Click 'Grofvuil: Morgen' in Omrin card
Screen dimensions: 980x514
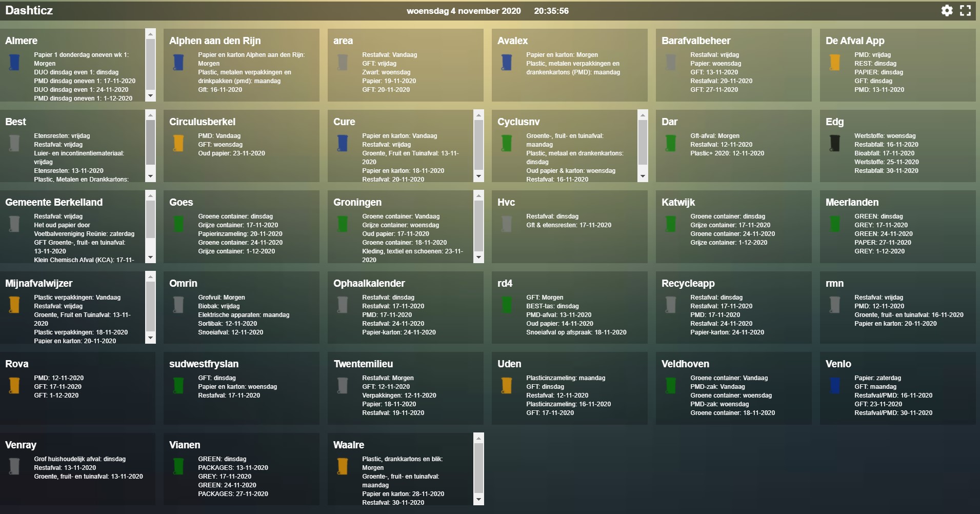pyautogui.click(x=221, y=298)
